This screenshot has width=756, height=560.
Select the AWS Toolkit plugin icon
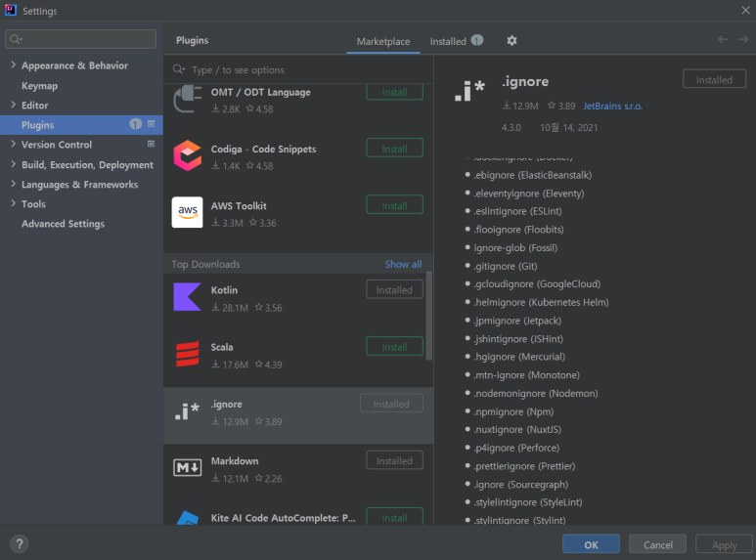187,212
